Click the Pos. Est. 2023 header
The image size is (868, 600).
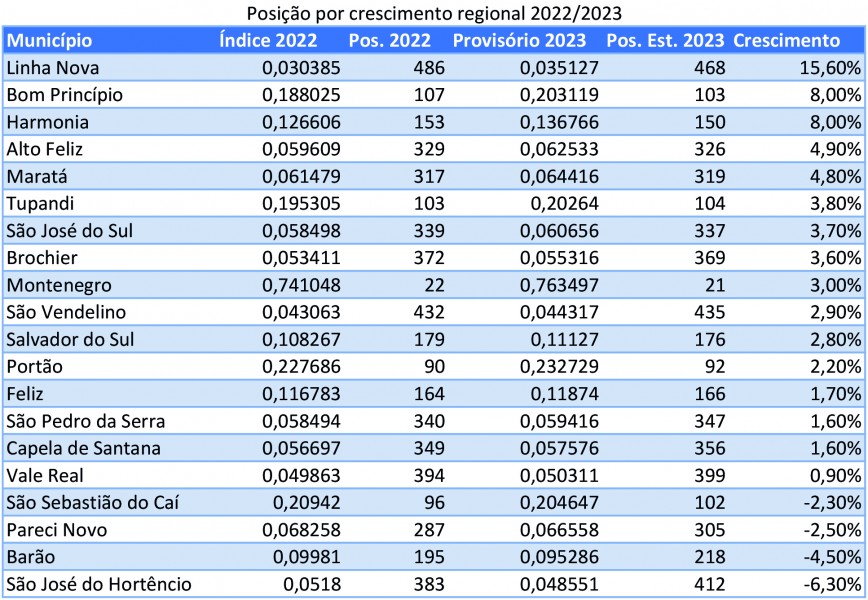click(665, 41)
